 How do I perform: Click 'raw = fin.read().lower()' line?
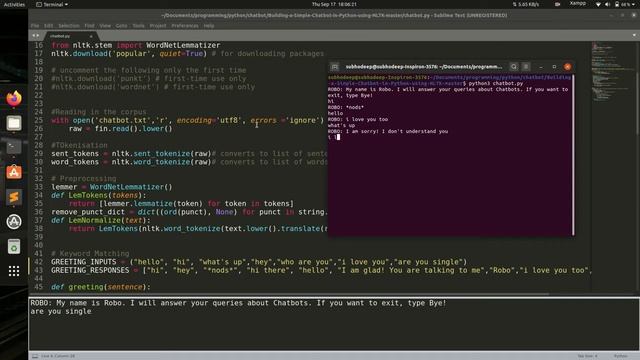120,129
